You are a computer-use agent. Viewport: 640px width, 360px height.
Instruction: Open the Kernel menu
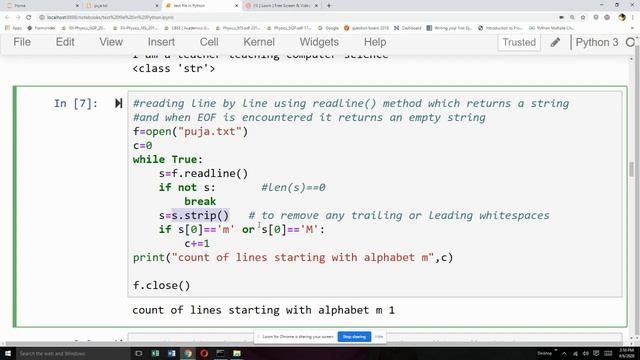click(259, 42)
